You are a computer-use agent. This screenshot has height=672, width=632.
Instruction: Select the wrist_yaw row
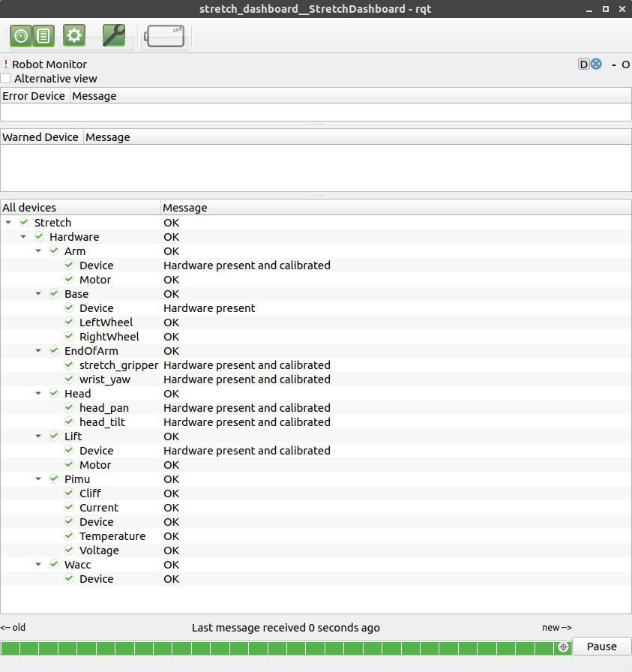click(316, 379)
